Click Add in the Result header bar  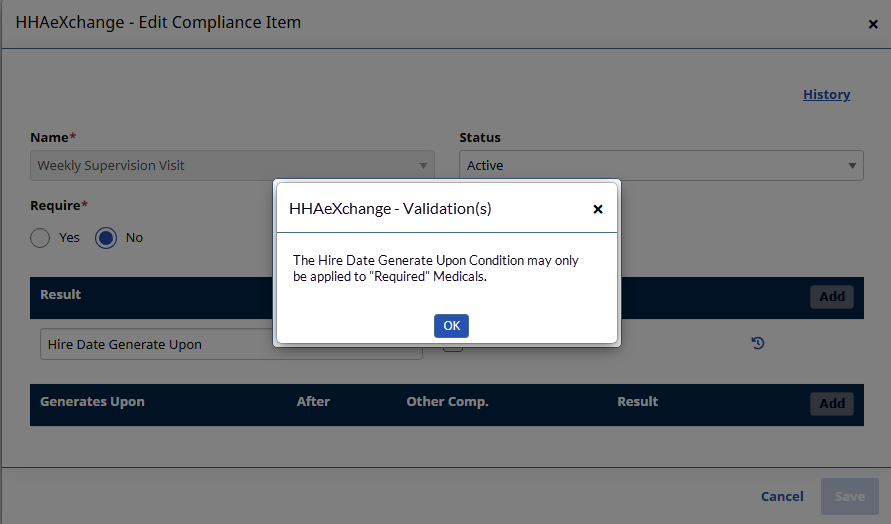tap(831, 296)
